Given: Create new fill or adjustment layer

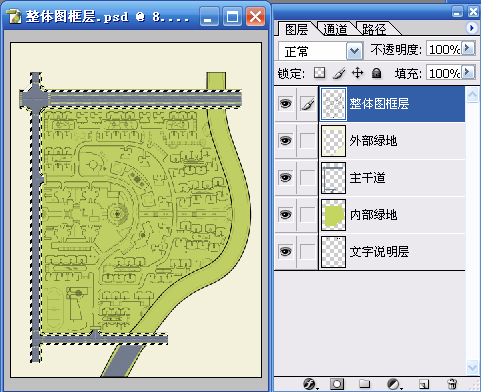Looking at the screenshot, I should pos(394,384).
